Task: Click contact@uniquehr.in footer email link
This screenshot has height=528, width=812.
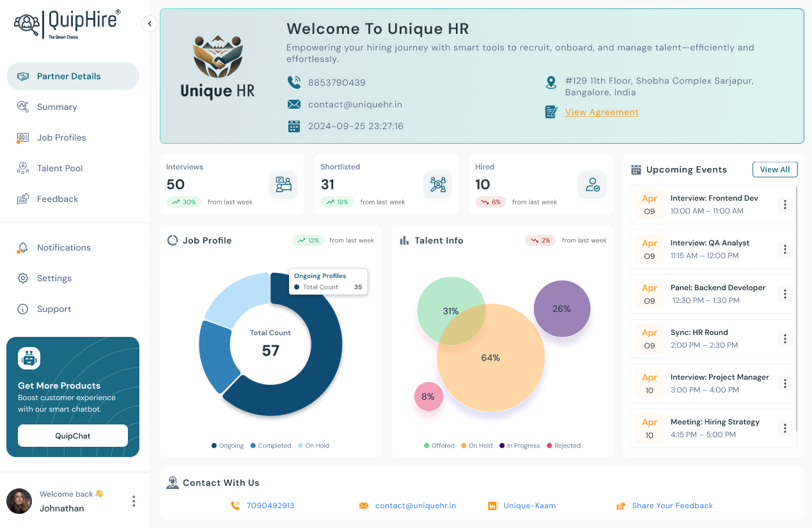Action: click(x=416, y=506)
